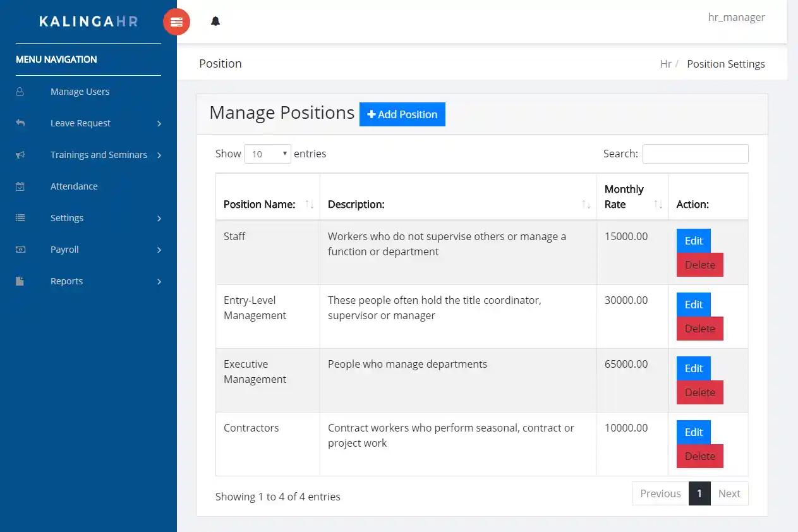Click the Staff description about non-supervising workers
The width and height of the screenshot is (798, 532).
click(447, 244)
